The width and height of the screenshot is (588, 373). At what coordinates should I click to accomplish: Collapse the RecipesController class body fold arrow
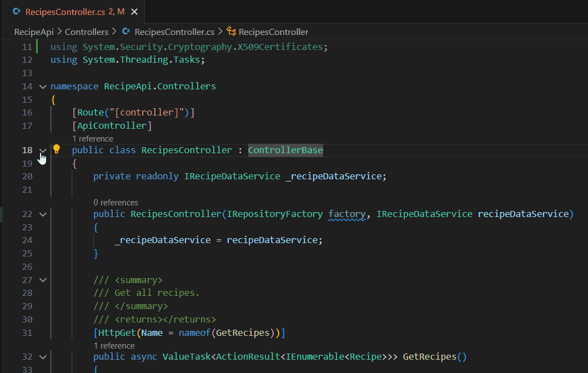point(43,150)
